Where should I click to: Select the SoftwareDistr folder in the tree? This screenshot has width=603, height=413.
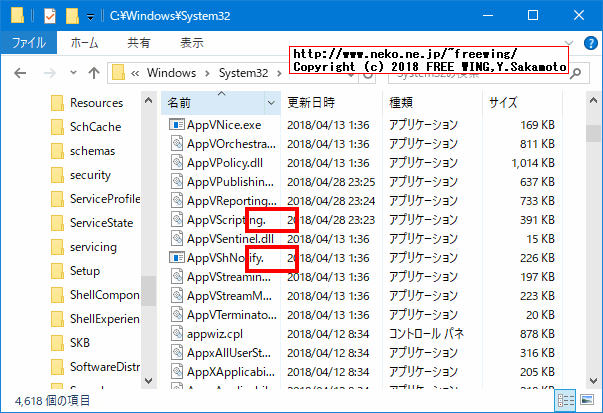95,367
